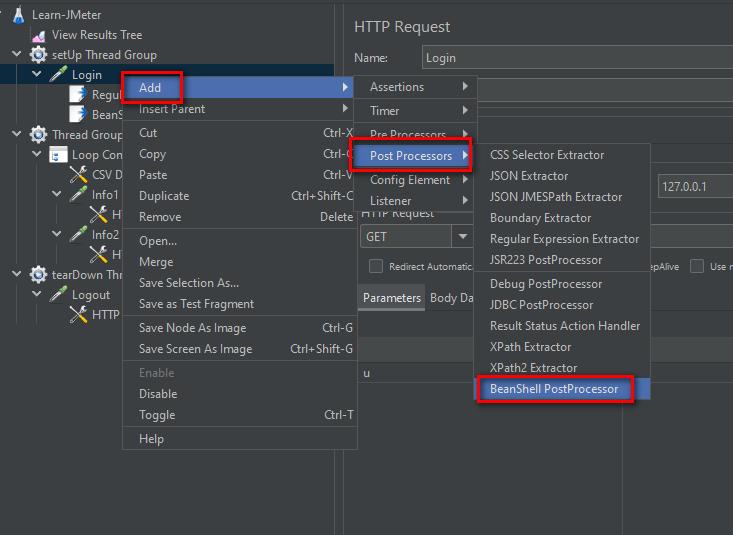
Task: Collapse the Info1 node
Action: (x=57, y=194)
